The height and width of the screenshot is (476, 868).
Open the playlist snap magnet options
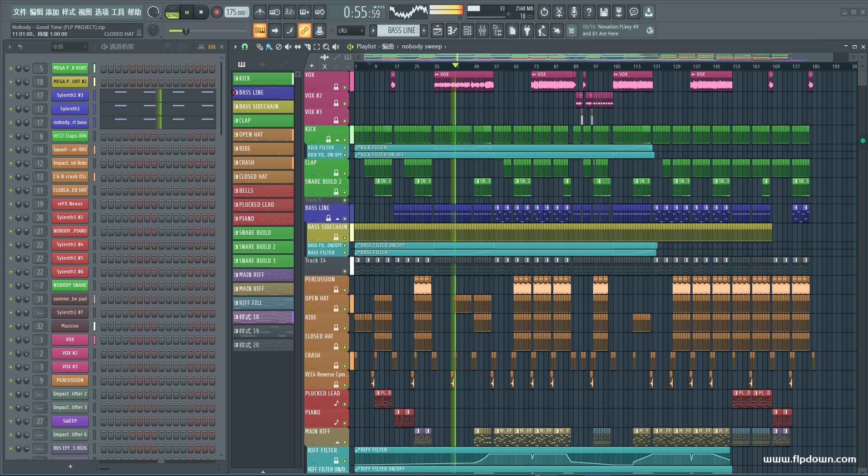(x=245, y=47)
